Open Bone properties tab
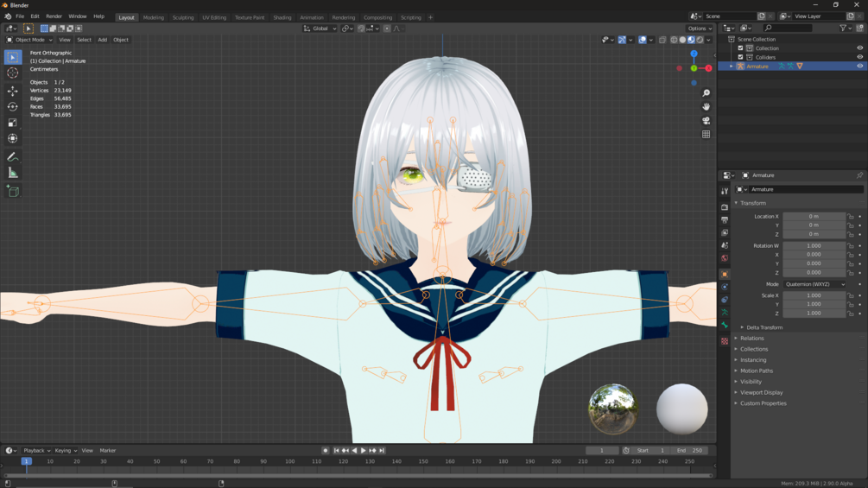The width and height of the screenshot is (868, 488). pos(725,326)
